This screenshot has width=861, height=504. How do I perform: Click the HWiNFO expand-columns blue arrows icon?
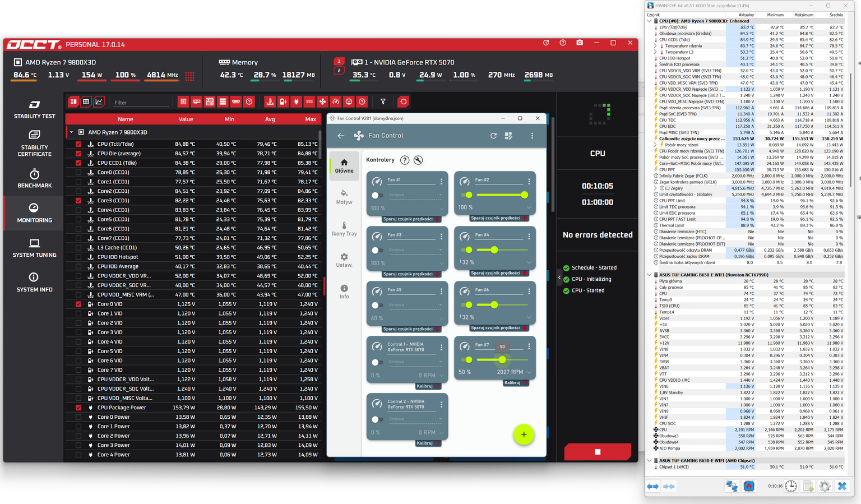point(652,486)
